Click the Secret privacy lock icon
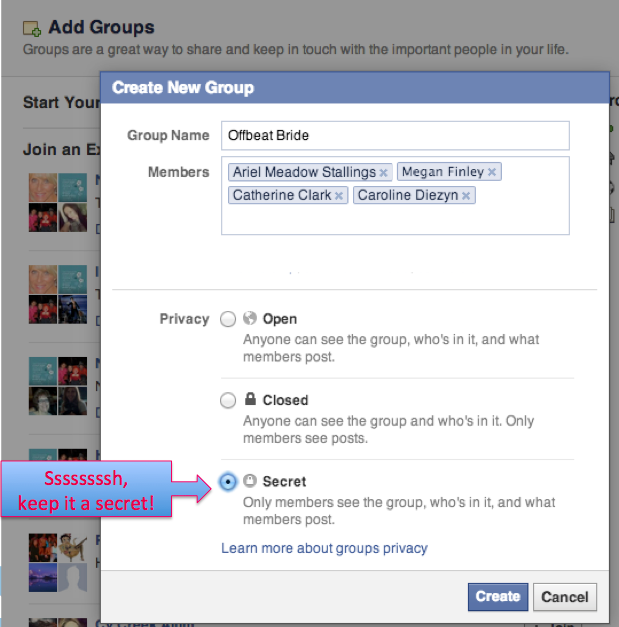Image resolution: width=619 pixels, height=627 pixels. click(x=250, y=481)
